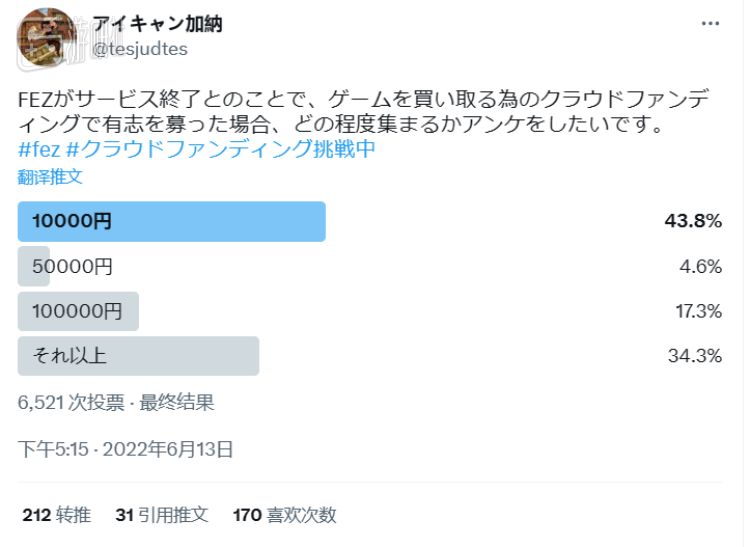
Task: Select the 100000円 poll option
Action: (78, 312)
